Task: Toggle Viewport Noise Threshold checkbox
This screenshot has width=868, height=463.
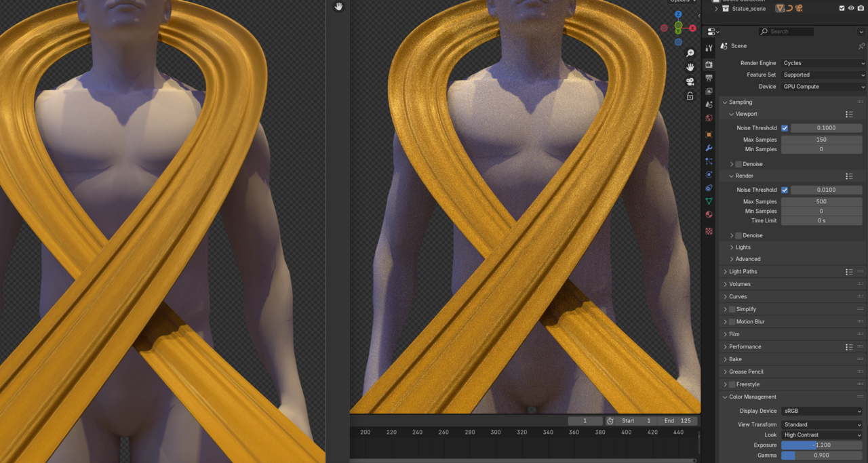Action: point(785,128)
